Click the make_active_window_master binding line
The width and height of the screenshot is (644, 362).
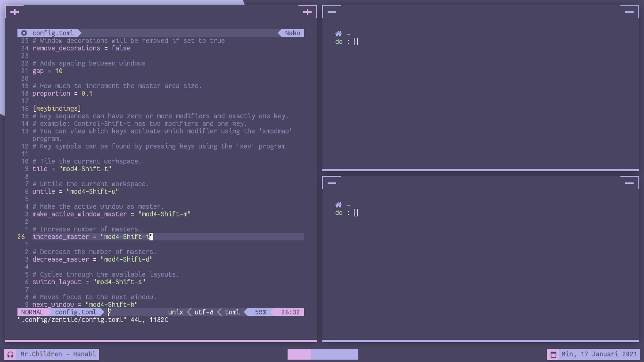(x=112, y=214)
